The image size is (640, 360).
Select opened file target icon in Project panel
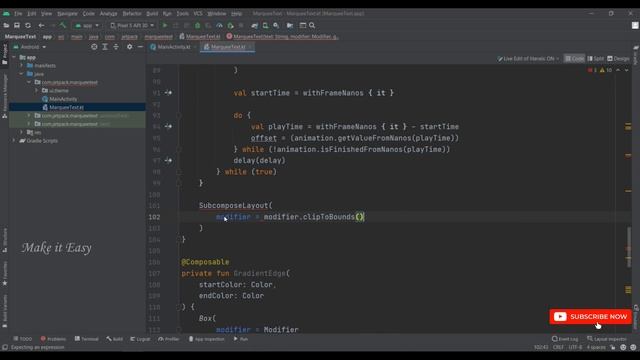coord(94,47)
